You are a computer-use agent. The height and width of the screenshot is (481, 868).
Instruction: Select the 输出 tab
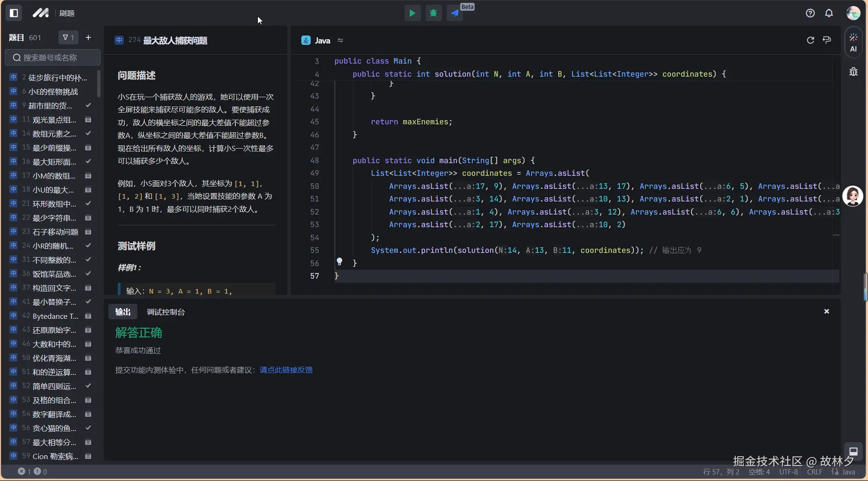pyautogui.click(x=123, y=312)
